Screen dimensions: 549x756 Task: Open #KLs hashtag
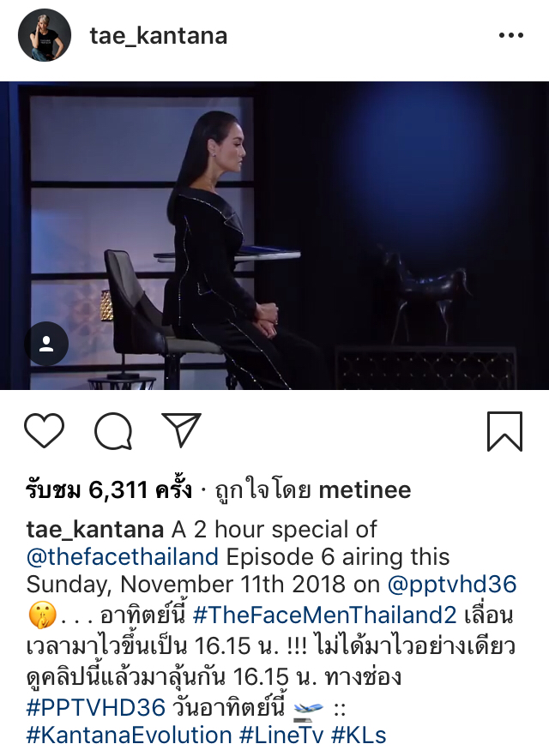[x=359, y=735]
